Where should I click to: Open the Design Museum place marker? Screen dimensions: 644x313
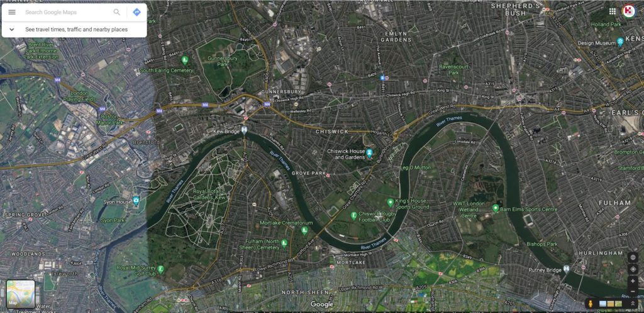(x=620, y=42)
